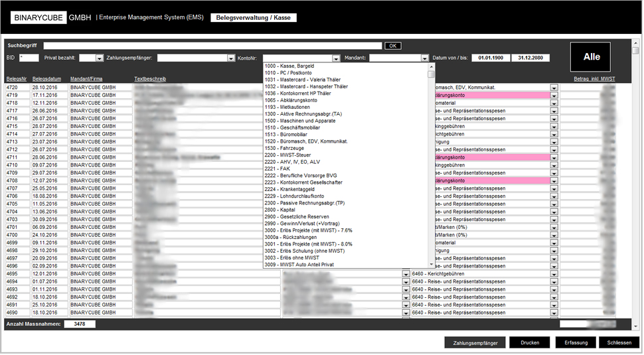Click the Betrag inkl MWST header
644x355 pixels.
(x=594, y=79)
